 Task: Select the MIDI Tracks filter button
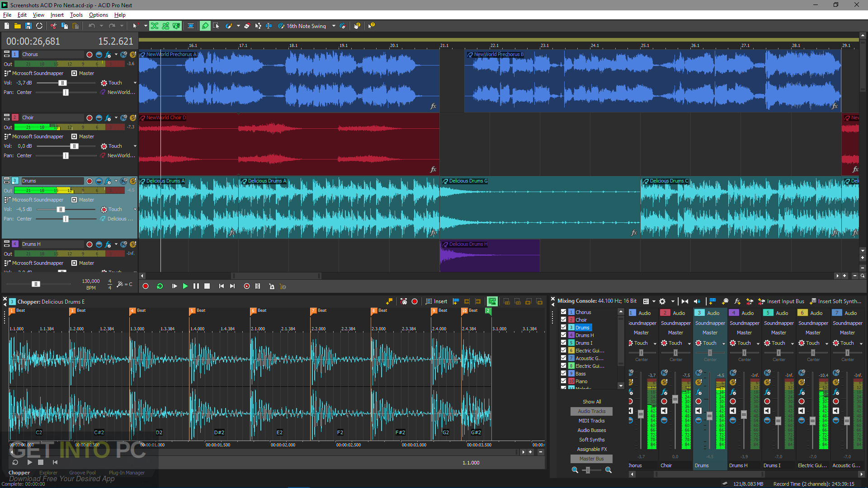[592, 421]
